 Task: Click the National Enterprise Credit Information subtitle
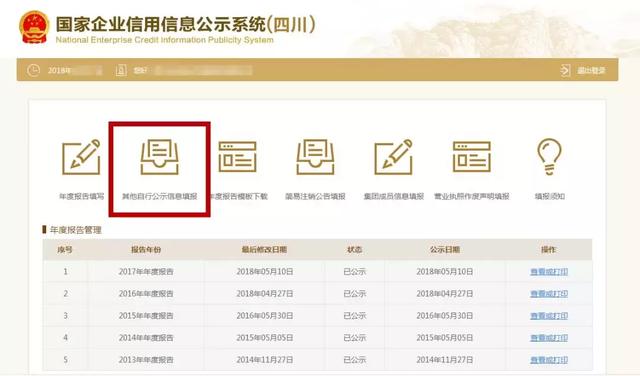pos(164,40)
